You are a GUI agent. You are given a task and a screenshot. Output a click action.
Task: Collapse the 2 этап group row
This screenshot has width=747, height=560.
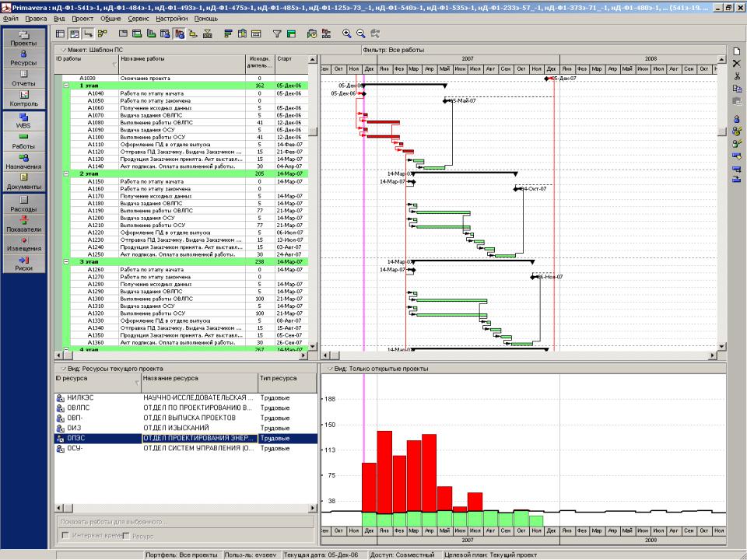tap(66, 173)
